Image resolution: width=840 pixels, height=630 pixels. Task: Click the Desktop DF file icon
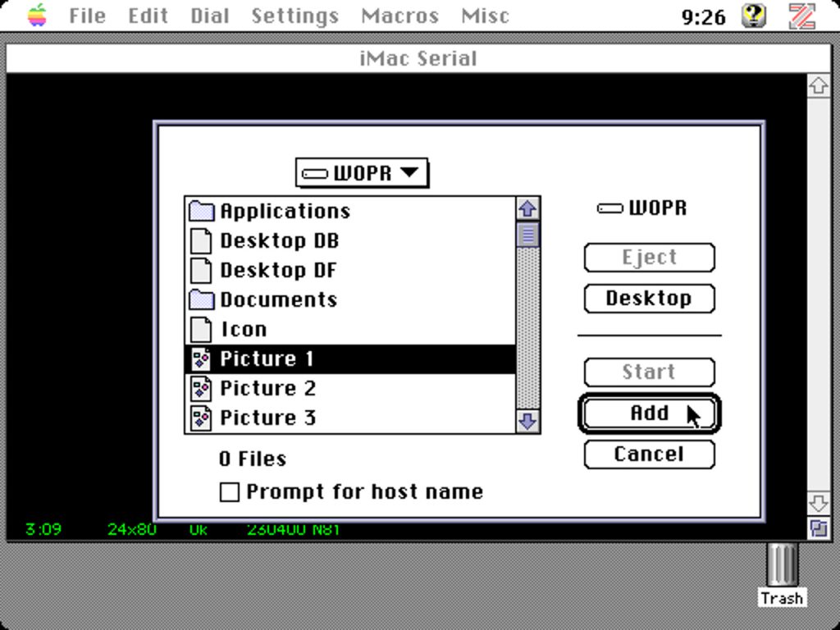click(x=202, y=270)
